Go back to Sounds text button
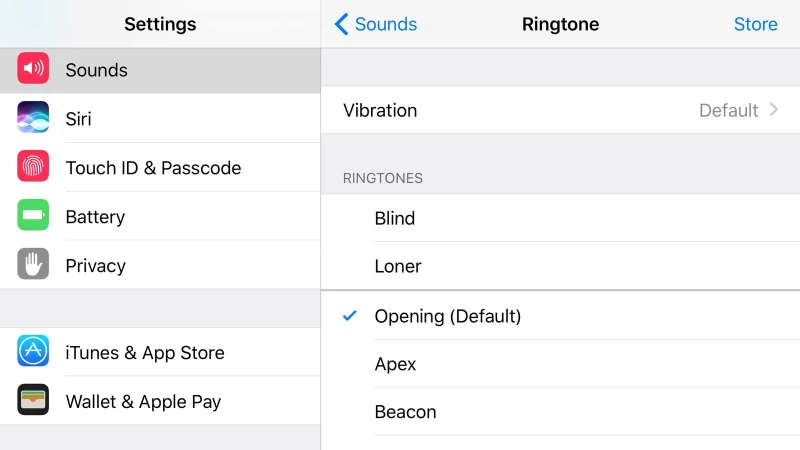This screenshot has height=450, width=800. pyautogui.click(x=386, y=24)
